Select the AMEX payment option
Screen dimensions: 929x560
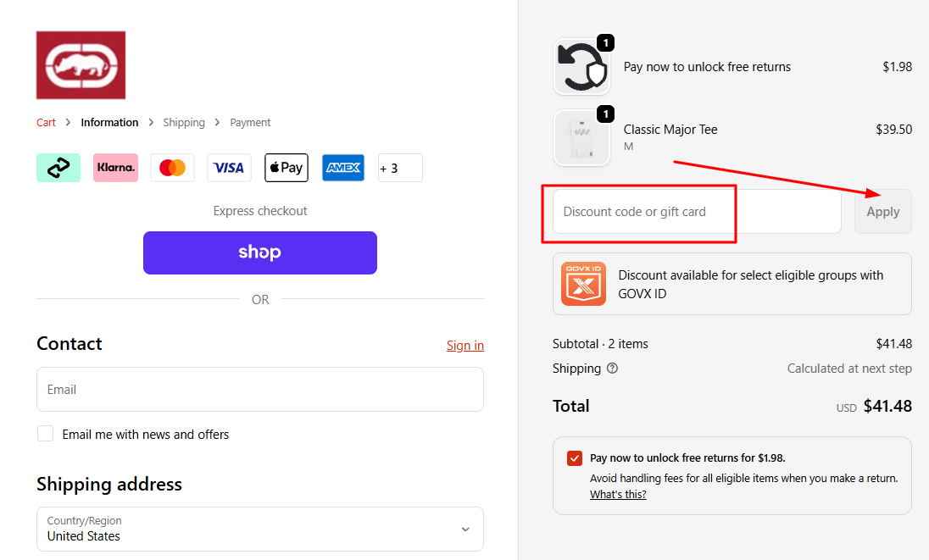point(342,167)
